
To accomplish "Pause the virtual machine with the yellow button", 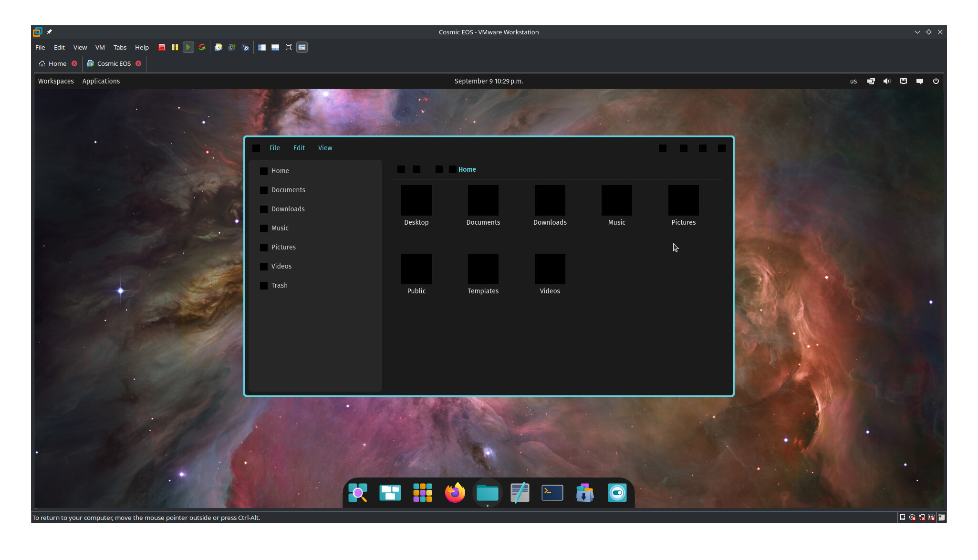I will pyautogui.click(x=175, y=47).
